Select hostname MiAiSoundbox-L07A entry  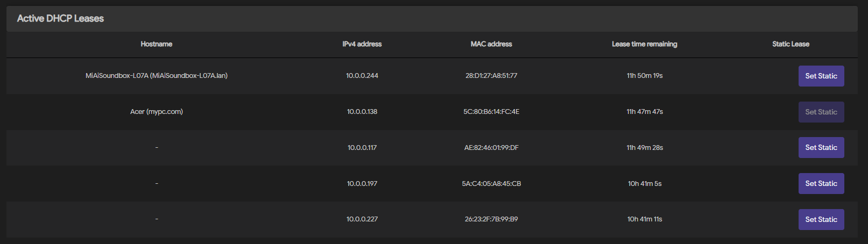pos(157,76)
